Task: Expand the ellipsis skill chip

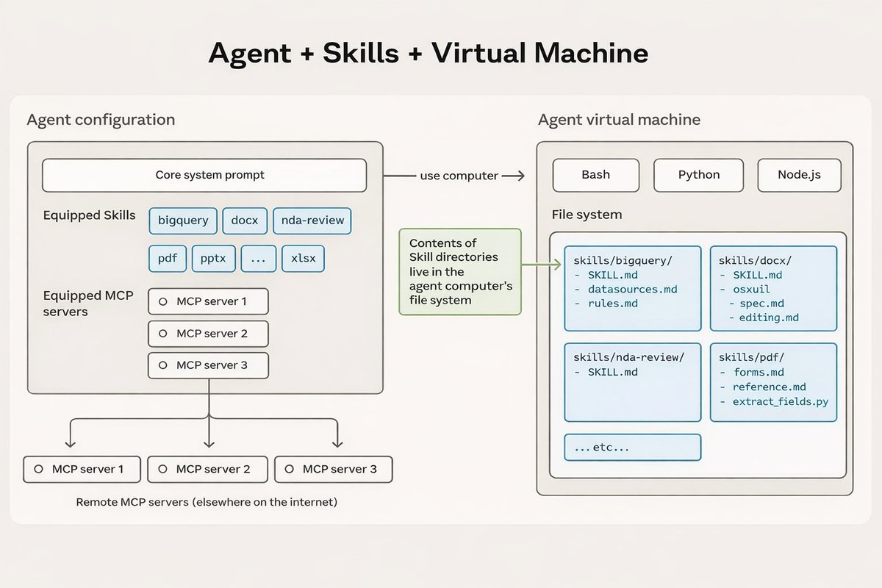Action: pos(258,258)
